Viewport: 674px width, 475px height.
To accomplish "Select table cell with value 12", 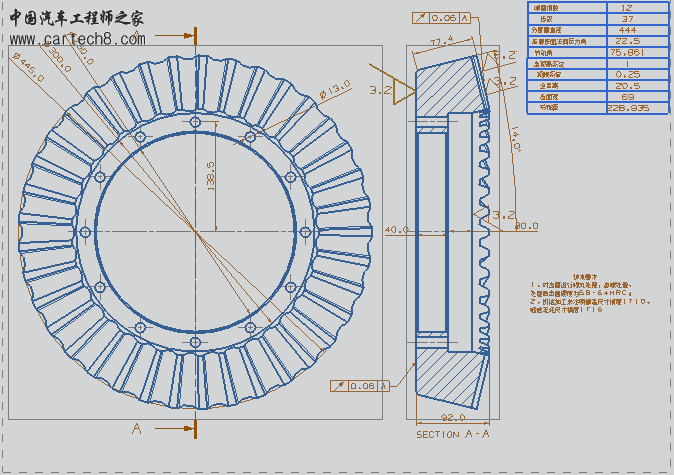I will tap(637, 8).
